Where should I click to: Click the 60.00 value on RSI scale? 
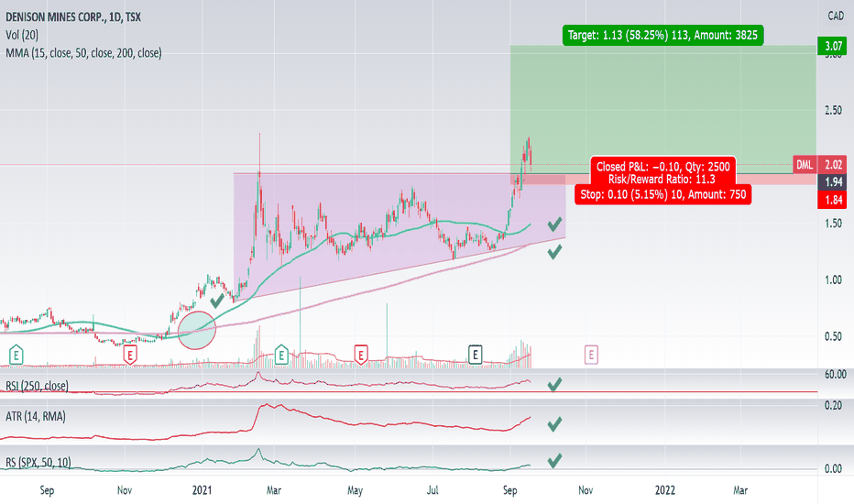(x=835, y=374)
